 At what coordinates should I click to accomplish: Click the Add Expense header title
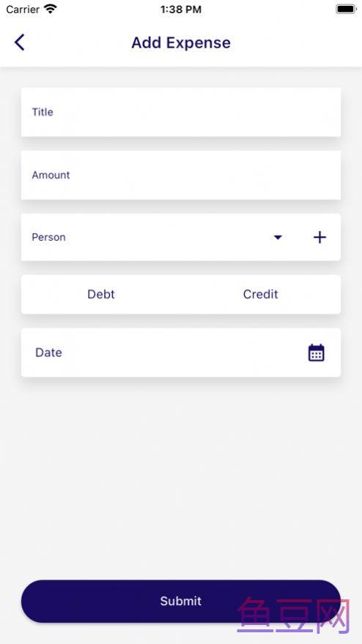click(181, 42)
